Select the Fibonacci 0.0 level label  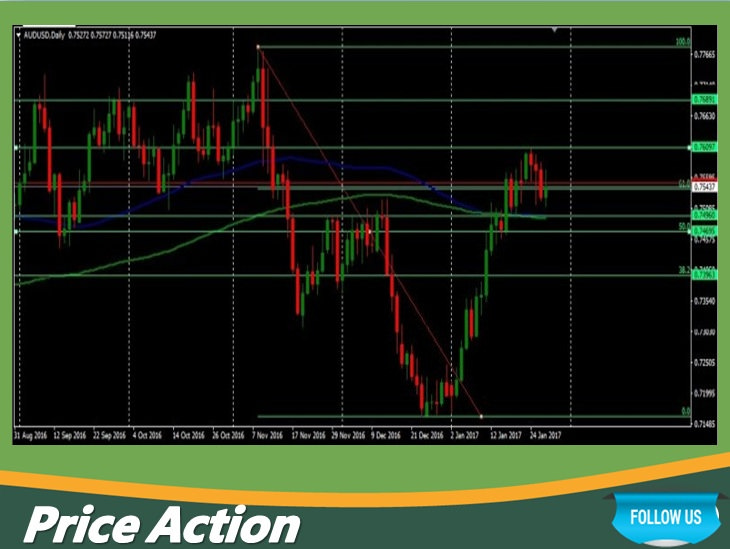point(684,411)
